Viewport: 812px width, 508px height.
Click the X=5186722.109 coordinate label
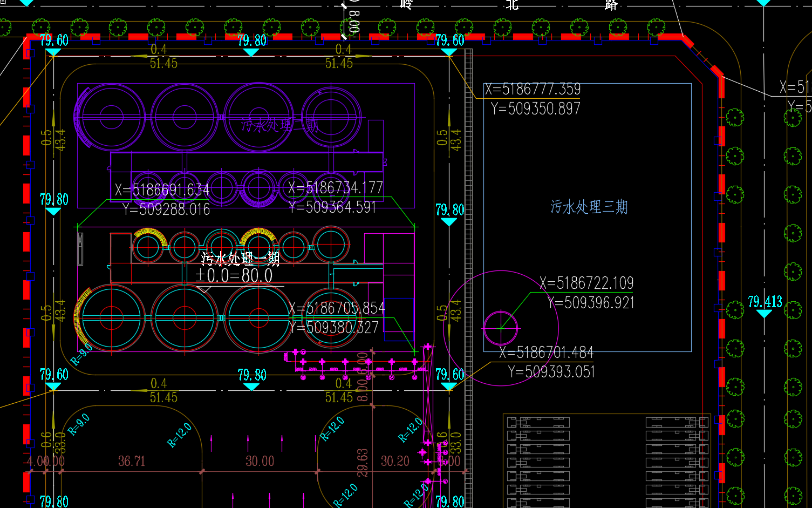coord(586,283)
